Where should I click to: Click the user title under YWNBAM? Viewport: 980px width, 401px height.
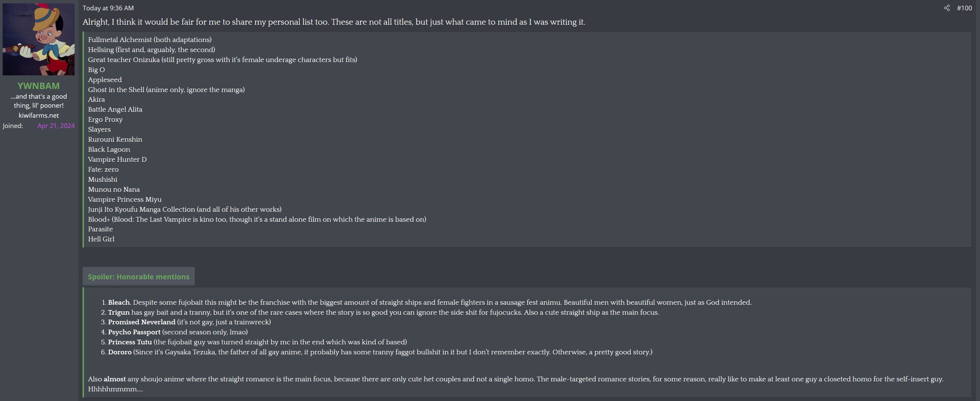point(38,101)
